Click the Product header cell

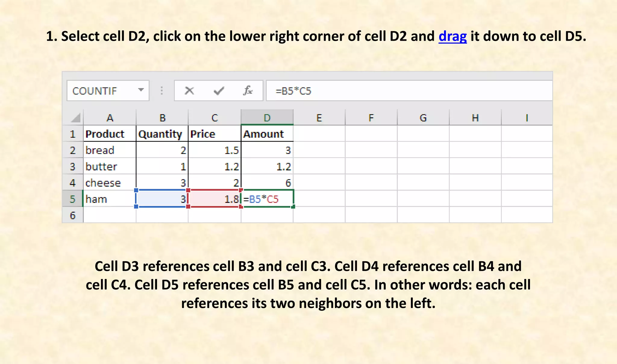tap(110, 134)
